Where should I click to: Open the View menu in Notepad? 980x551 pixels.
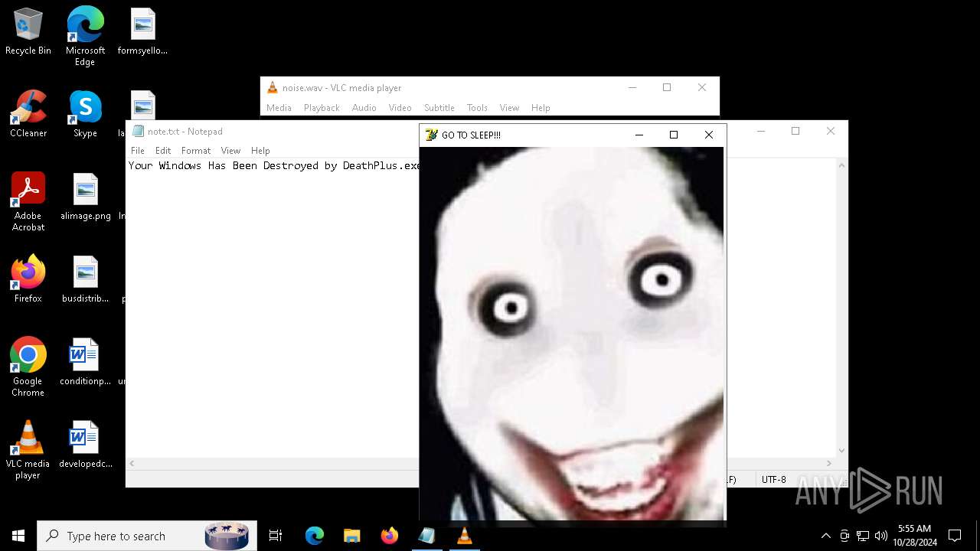[x=230, y=151]
